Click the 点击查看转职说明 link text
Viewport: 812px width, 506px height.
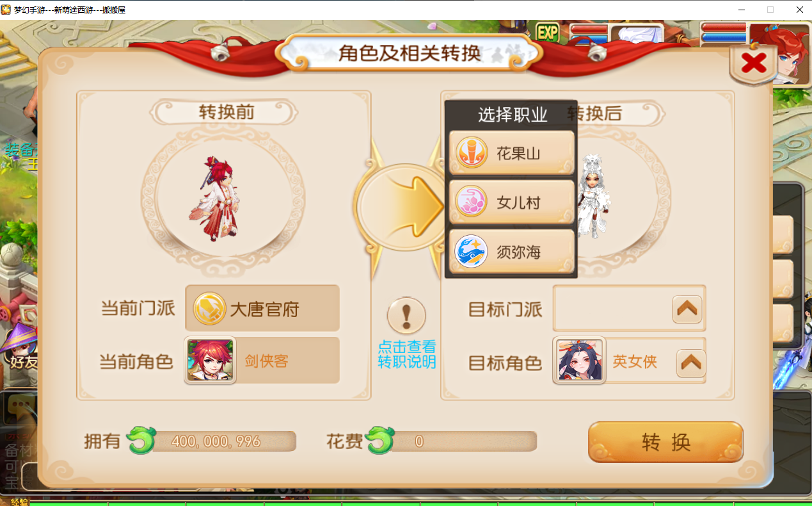(407, 354)
